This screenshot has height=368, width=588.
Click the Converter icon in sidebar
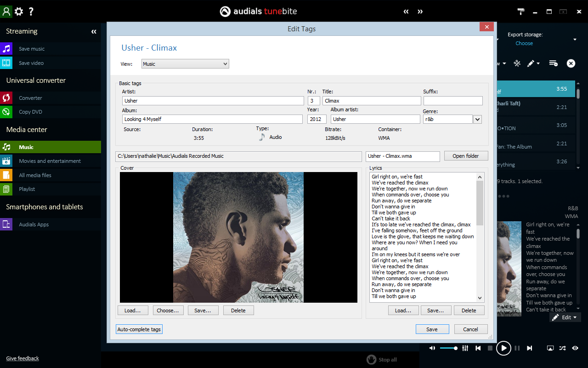pos(6,98)
